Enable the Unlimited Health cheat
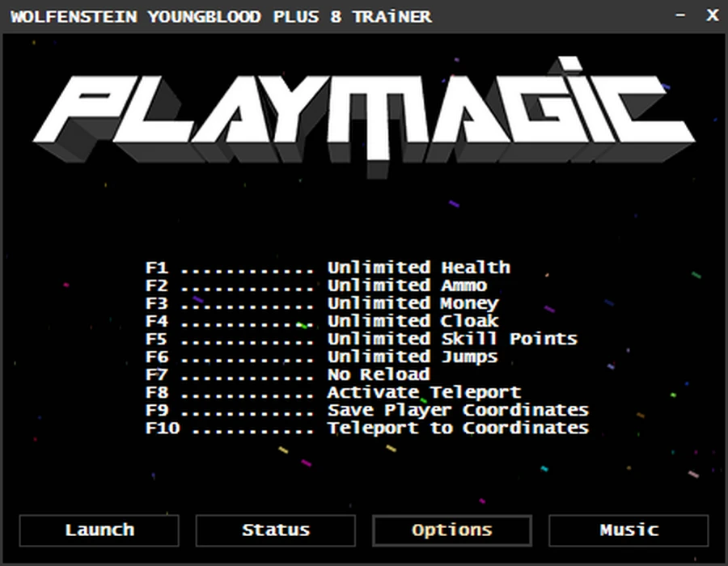Image resolution: width=728 pixels, height=566 pixels. tap(418, 267)
